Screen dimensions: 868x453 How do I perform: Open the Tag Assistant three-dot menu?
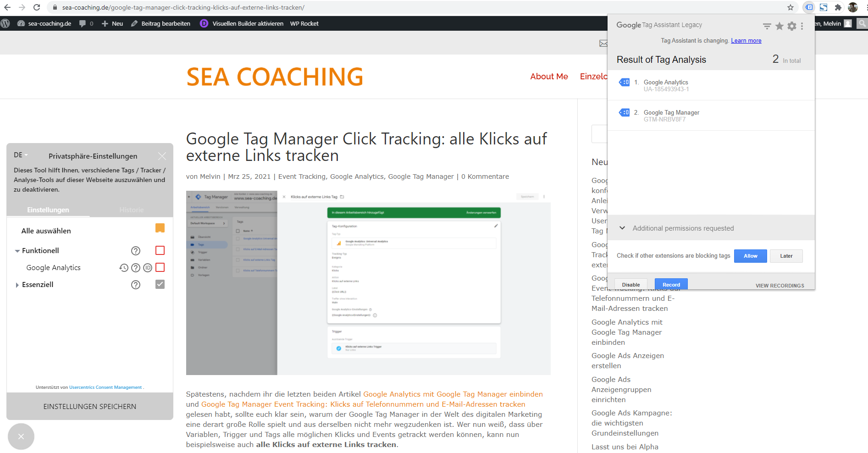point(802,26)
